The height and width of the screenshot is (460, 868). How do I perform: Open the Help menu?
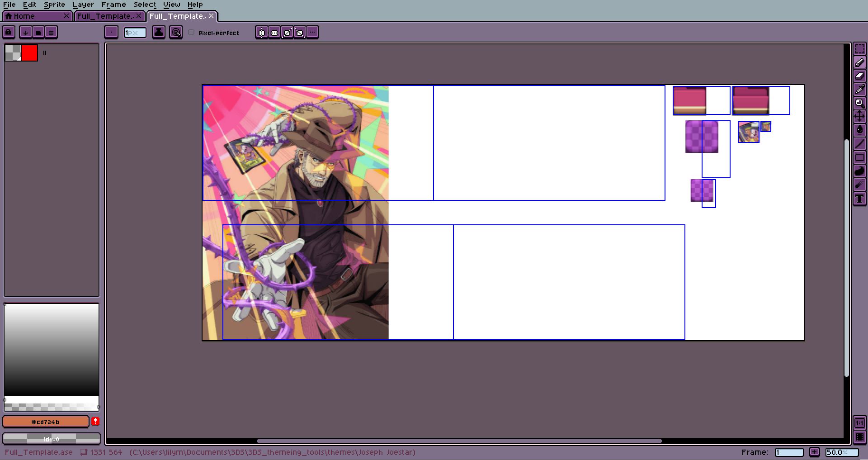tap(195, 5)
